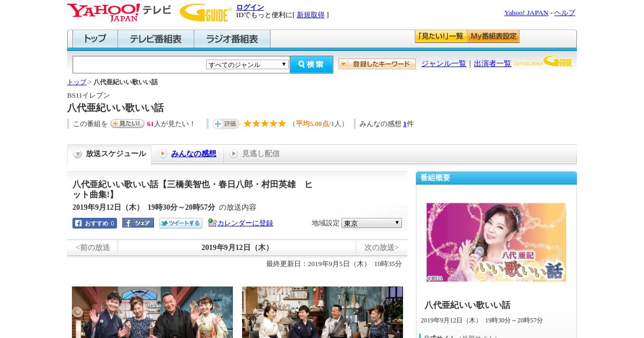
Task: Open the カレンダーに登録 link
Action: 245,223
